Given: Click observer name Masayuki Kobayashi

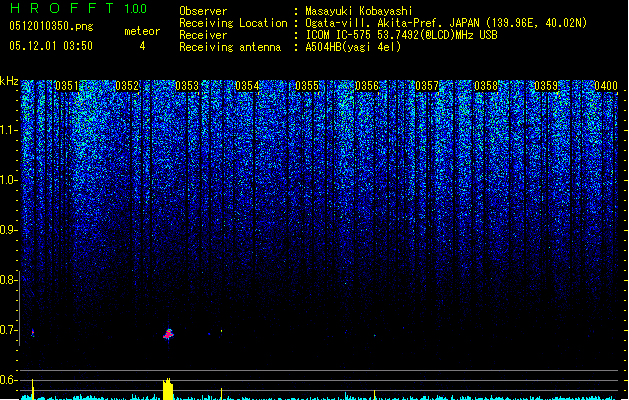Looking at the screenshot, I should click(359, 11).
